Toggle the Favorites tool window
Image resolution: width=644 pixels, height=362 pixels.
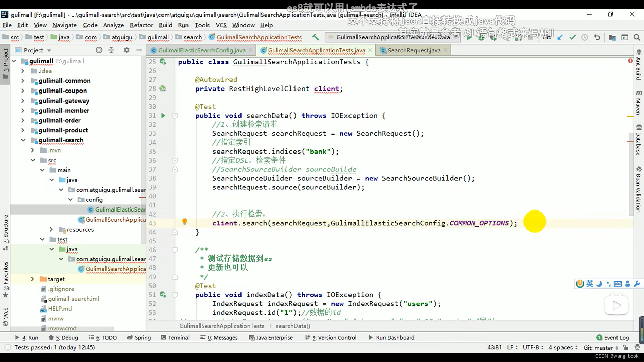5,280
